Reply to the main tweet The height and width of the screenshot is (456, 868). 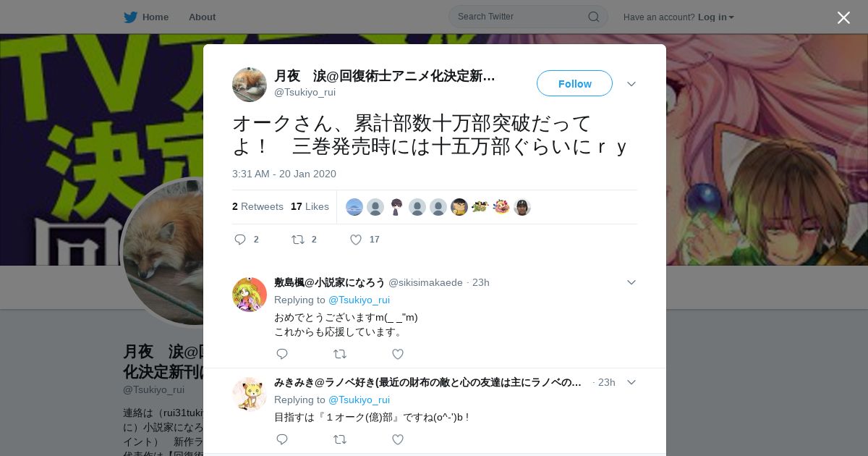click(x=241, y=240)
